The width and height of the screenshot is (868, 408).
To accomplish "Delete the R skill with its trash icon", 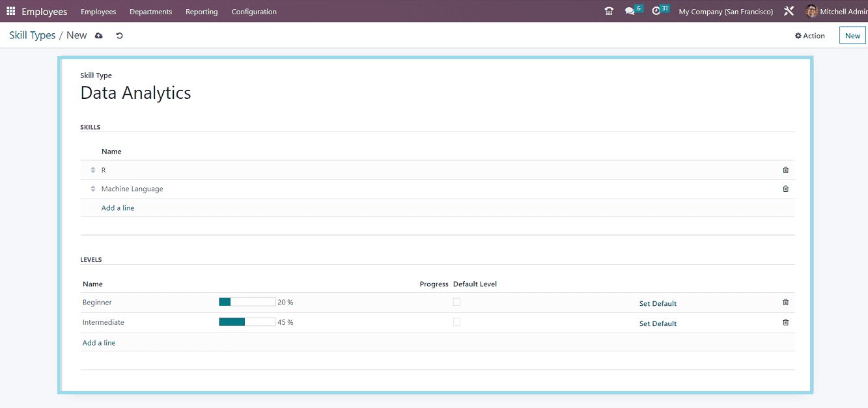I will tap(785, 170).
